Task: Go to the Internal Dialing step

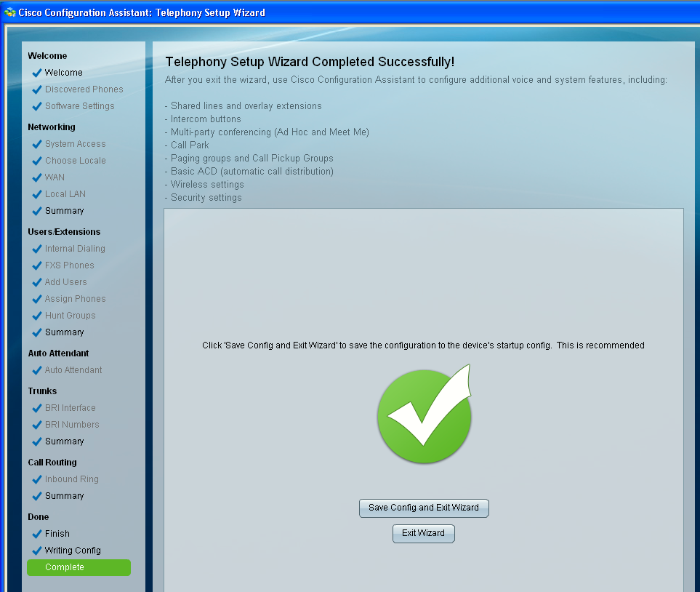Action: coord(75,249)
